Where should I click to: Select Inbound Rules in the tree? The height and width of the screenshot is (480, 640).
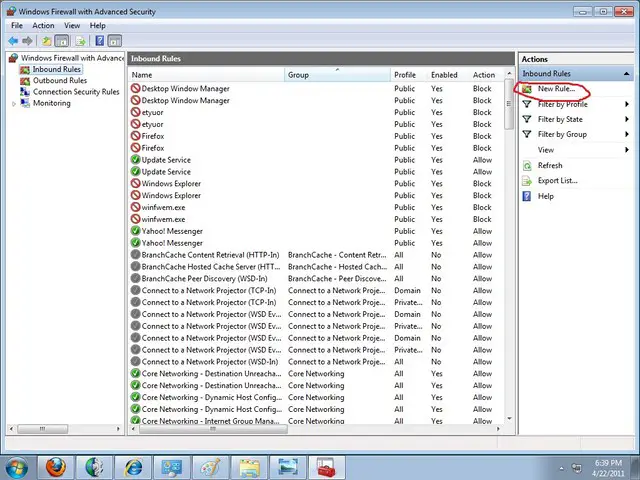pyautogui.click(x=56, y=69)
